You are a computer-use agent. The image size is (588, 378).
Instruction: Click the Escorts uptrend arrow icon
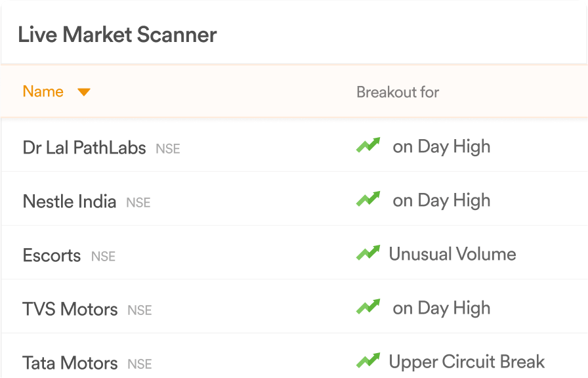368,253
